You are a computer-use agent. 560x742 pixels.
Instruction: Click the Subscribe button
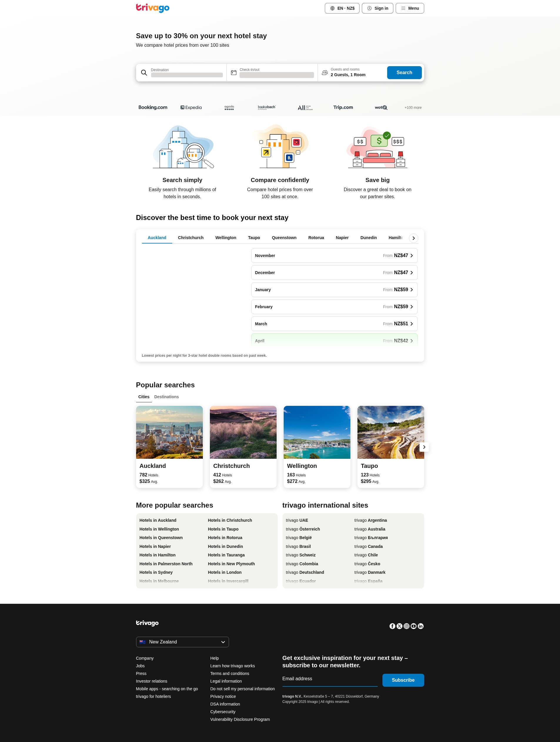click(x=403, y=680)
